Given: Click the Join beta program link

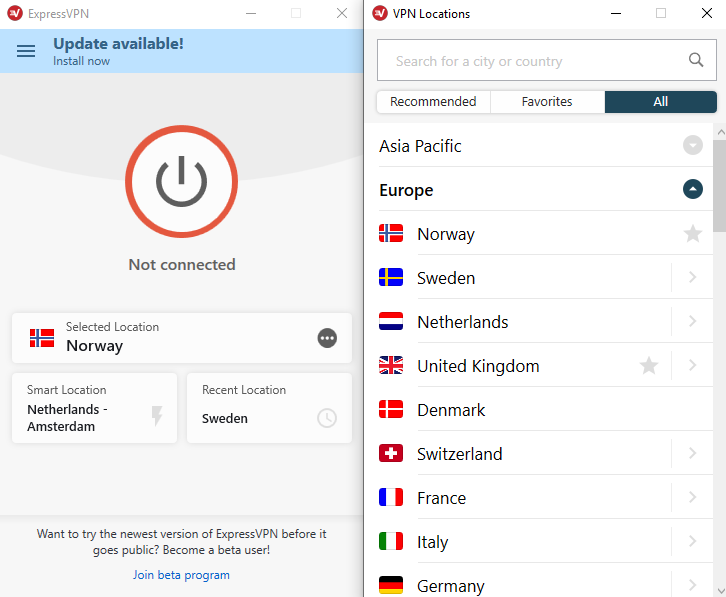Looking at the screenshot, I should tap(181, 575).
